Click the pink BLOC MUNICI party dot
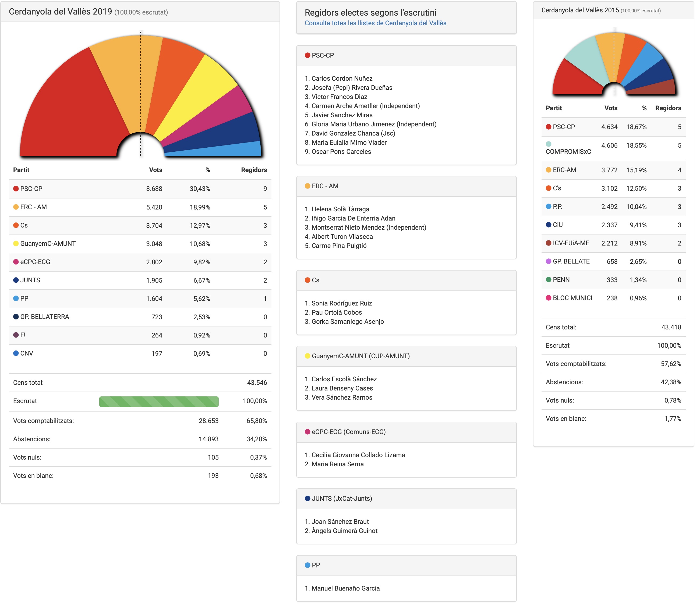This screenshot has height=604, width=700. point(549,298)
